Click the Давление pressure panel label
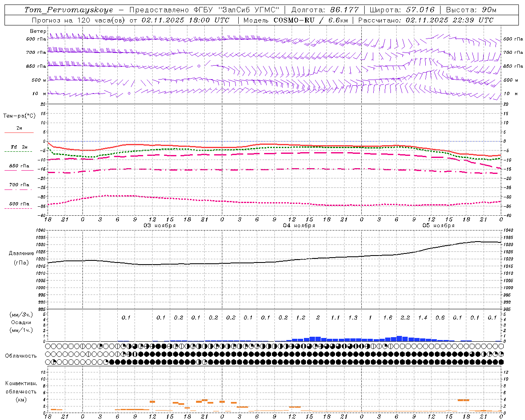 [21, 253]
